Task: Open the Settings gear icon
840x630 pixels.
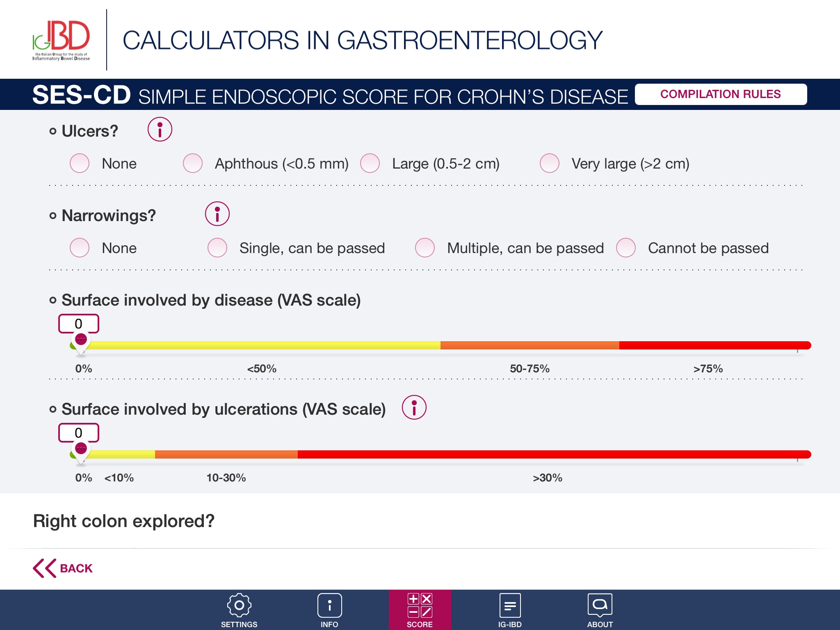Action: click(x=239, y=606)
